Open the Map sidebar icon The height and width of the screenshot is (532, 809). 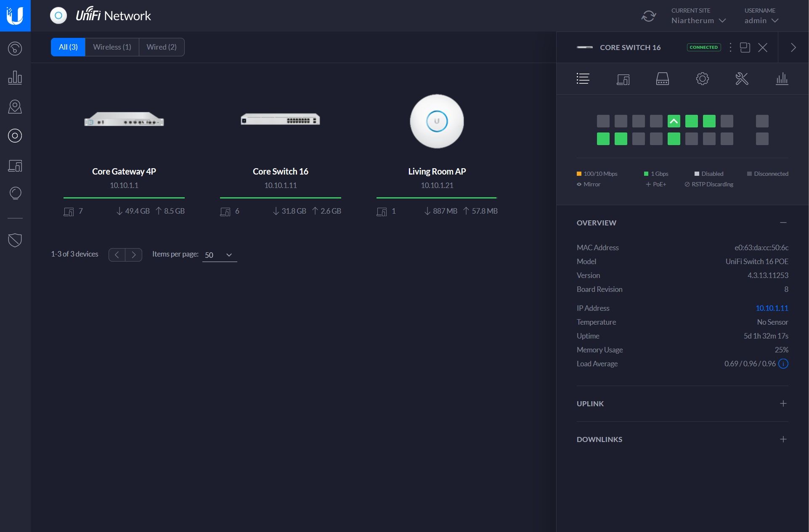[15, 106]
